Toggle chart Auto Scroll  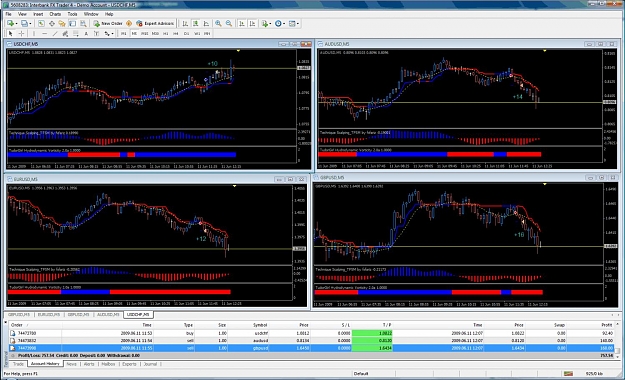(x=242, y=24)
